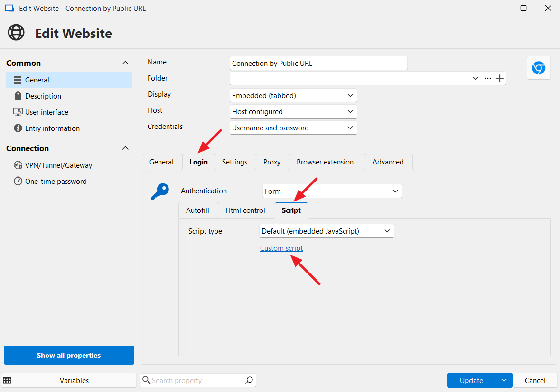Open the Description section in sidebar
The width and height of the screenshot is (560, 392).
point(43,96)
